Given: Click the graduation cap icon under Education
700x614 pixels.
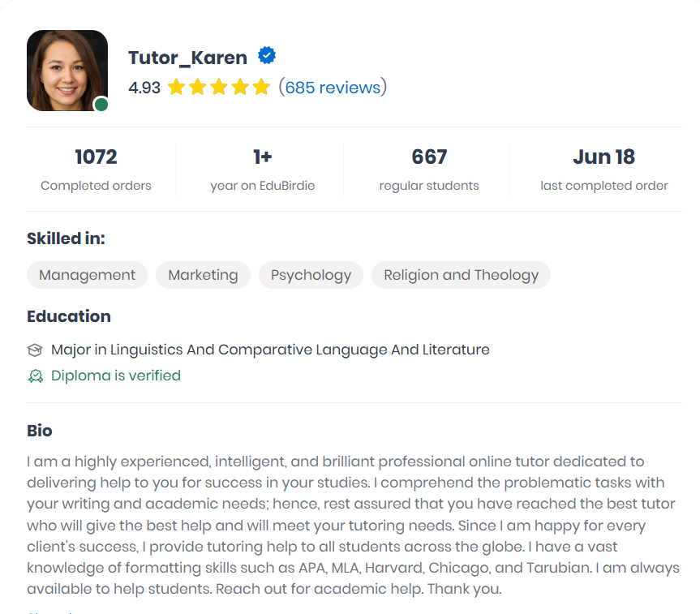Looking at the screenshot, I should coord(35,350).
